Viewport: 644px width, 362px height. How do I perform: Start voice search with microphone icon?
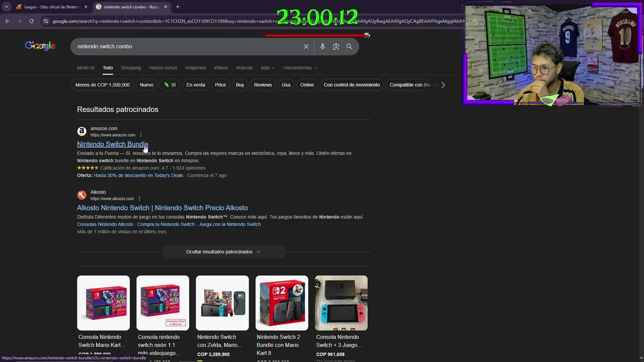pos(323,46)
